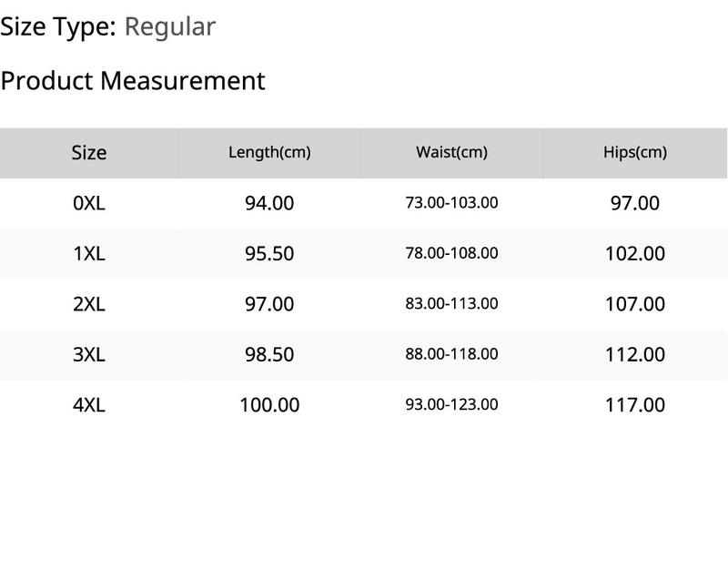Click the Product Measurement heading
The width and height of the screenshot is (728, 580).
[133, 81]
